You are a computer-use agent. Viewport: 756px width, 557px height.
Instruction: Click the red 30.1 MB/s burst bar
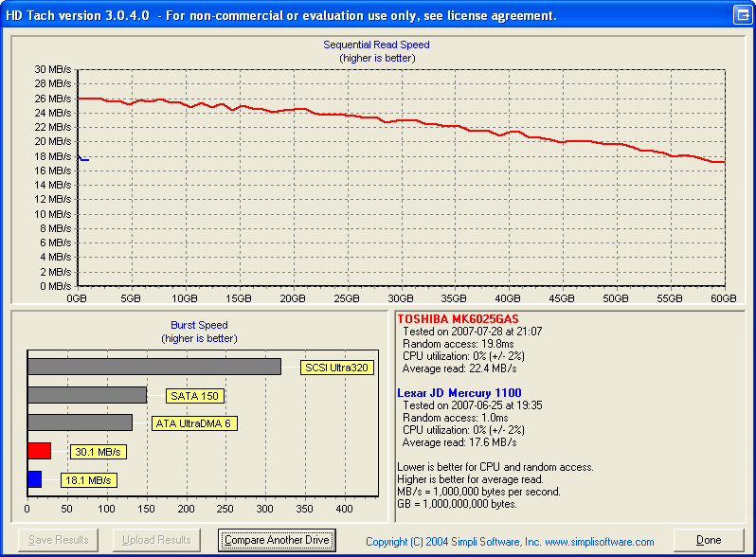[x=40, y=451]
